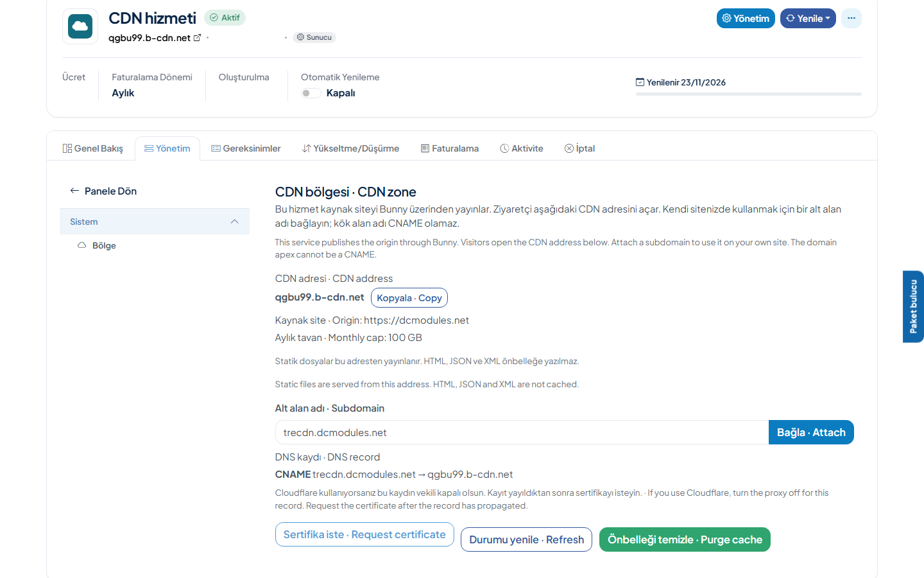Purge cache with Önbelleği temizle button

[x=685, y=539]
